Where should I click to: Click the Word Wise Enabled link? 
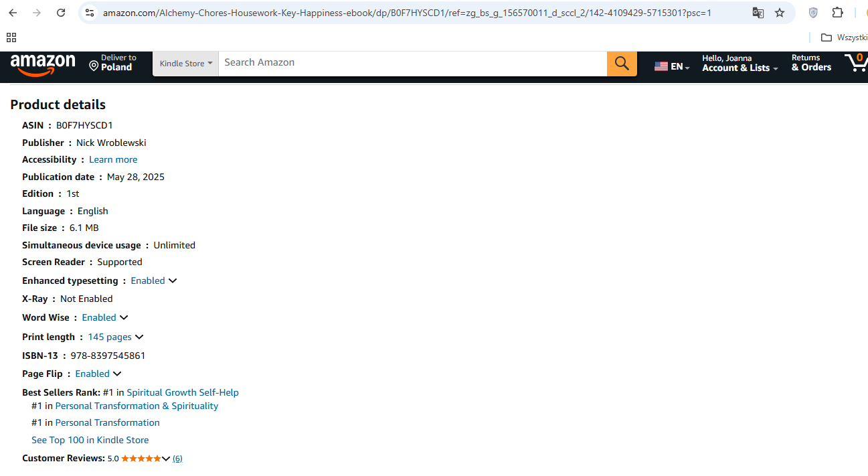point(99,317)
